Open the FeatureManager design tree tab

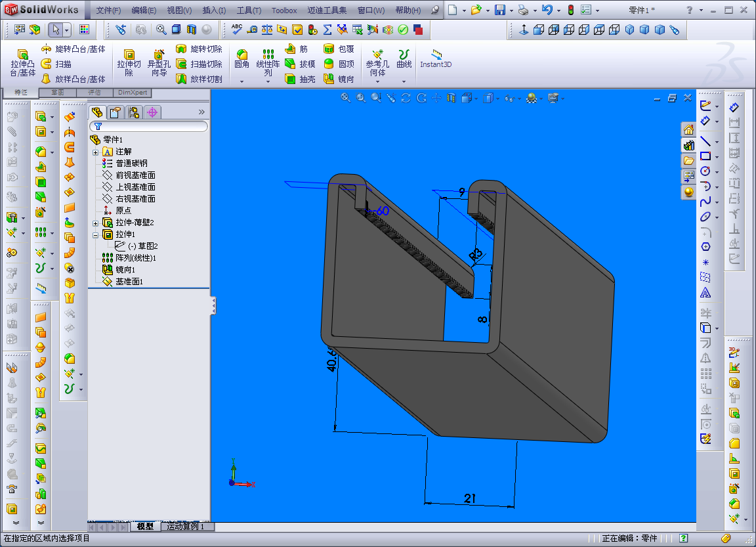(x=97, y=112)
